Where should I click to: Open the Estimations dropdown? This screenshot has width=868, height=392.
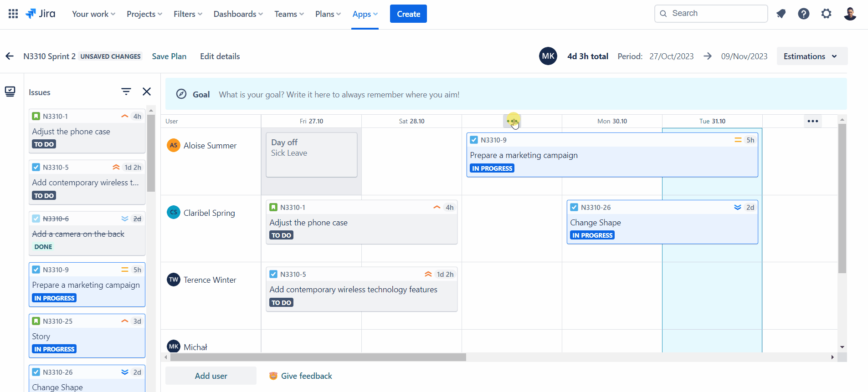click(812, 56)
